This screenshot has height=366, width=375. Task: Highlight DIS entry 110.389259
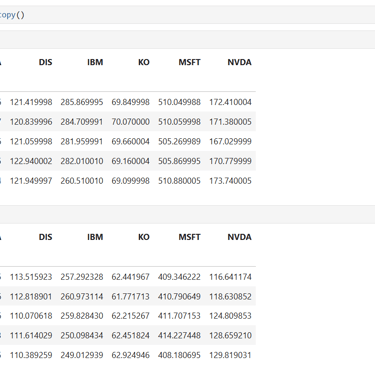pyautogui.click(x=31, y=355)
